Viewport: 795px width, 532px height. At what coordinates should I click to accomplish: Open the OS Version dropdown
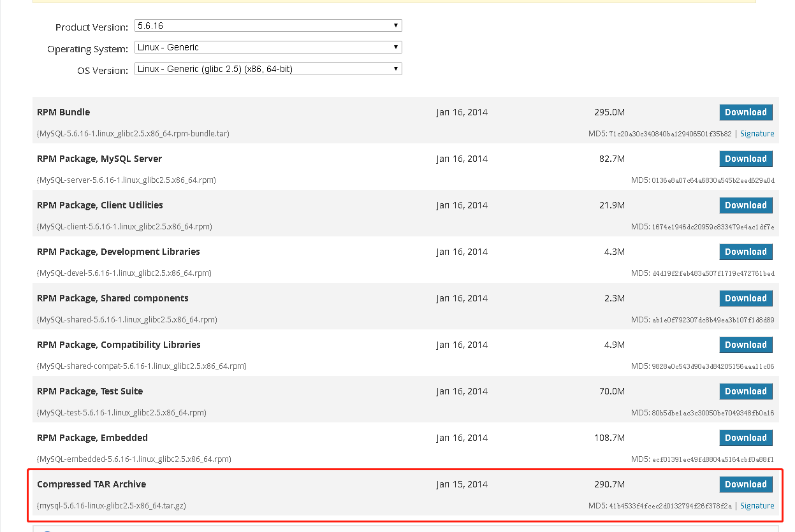point(268,69)
